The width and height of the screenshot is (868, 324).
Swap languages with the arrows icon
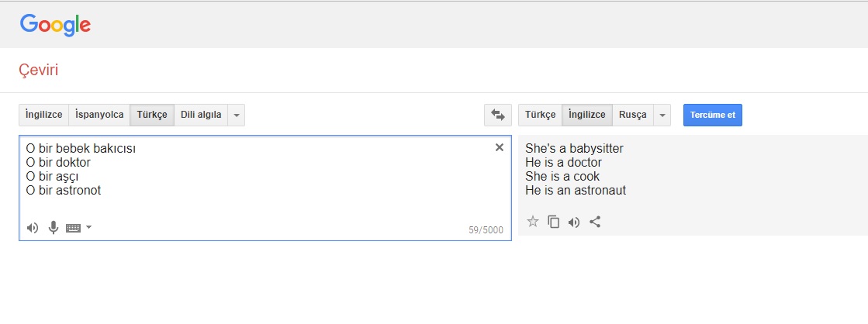[498, 115]
